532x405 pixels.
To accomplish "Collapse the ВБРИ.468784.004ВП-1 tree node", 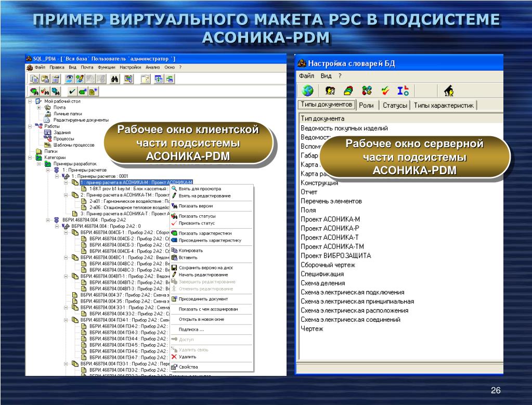I will click(x=66, y=276).
